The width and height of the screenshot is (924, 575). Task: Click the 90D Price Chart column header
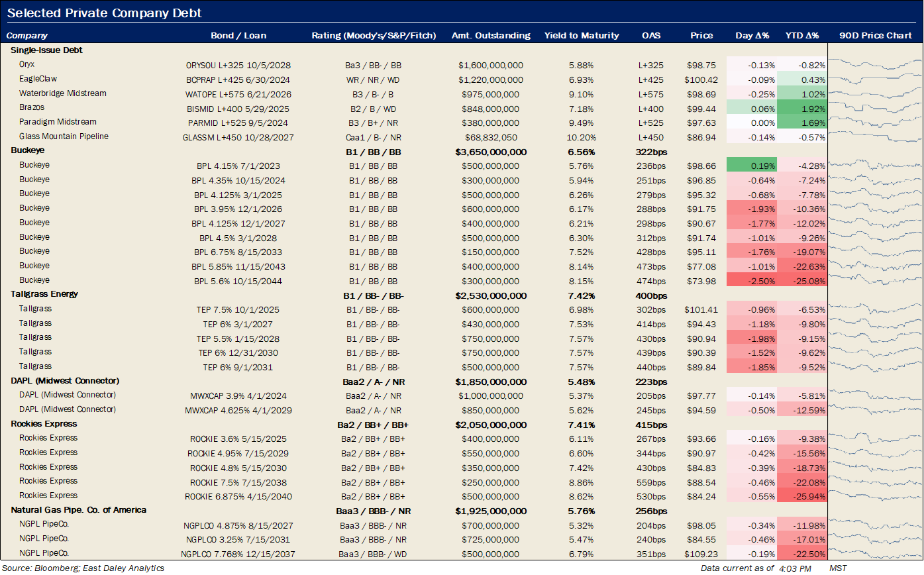[x=875, y=36]
